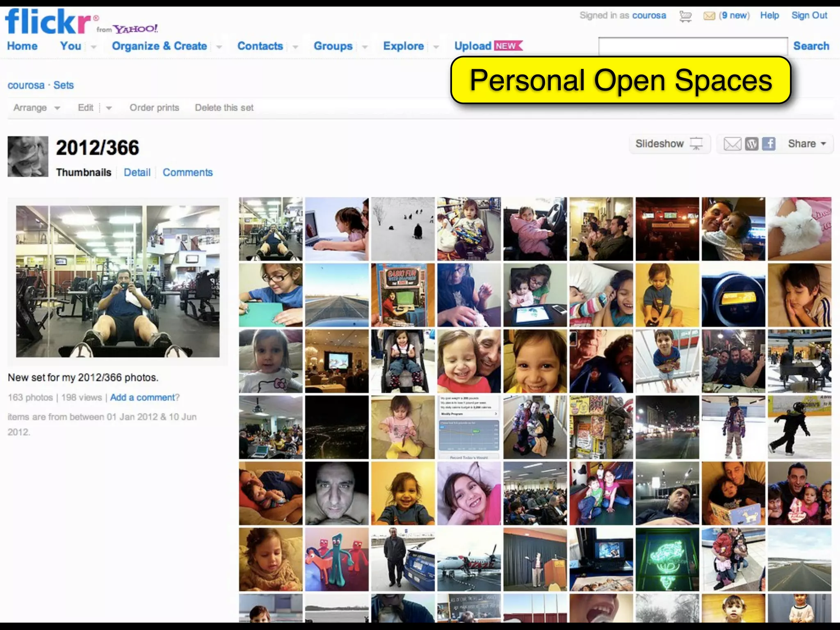Image resolution: width=840 pixels, height=630 pixels.
Task: Open couroosa profile link at top
Action: point(649,16)
